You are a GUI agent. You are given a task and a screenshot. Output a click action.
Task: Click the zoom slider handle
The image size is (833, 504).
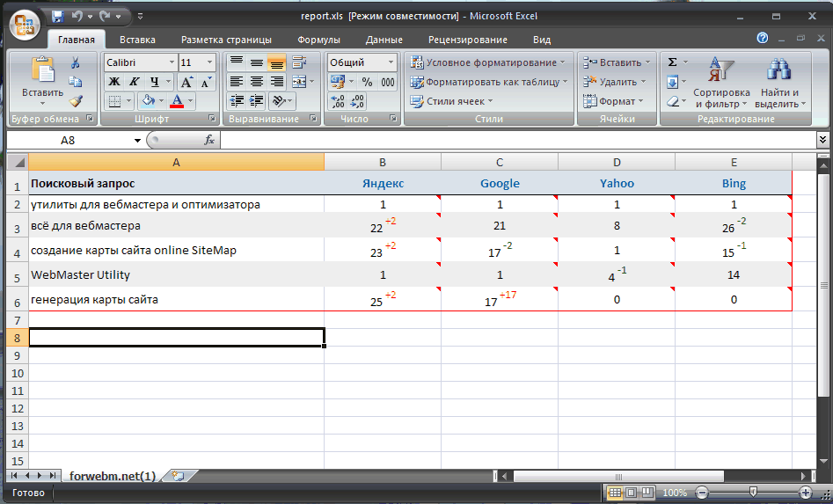click(x=752, y=493)
